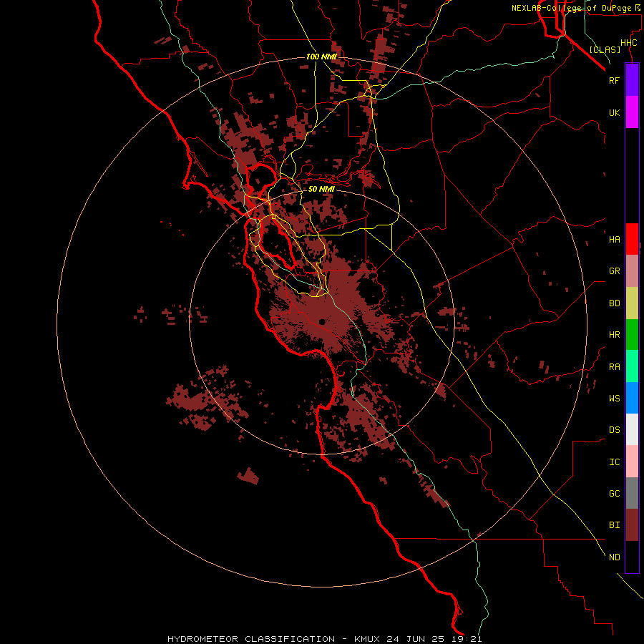Click the IC legend label
Screen dimensions: 644x644
[x=615, y=462]
